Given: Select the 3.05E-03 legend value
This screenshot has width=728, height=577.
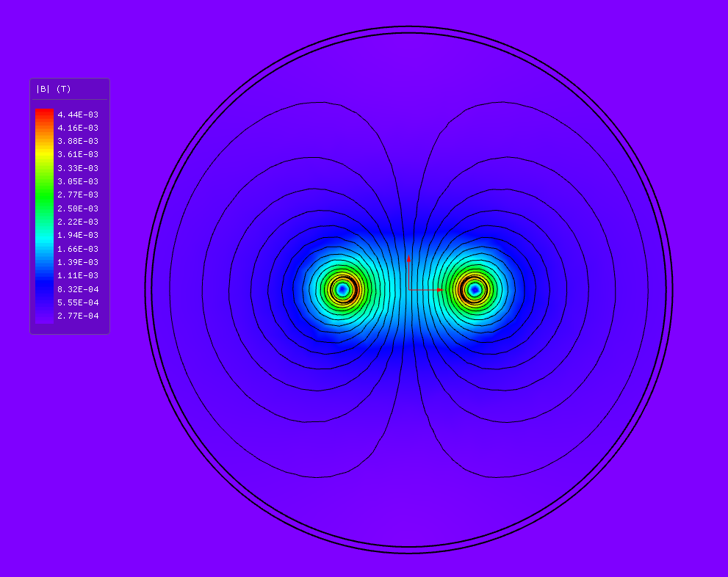Looking at the screenshot, I should point(78,181).
